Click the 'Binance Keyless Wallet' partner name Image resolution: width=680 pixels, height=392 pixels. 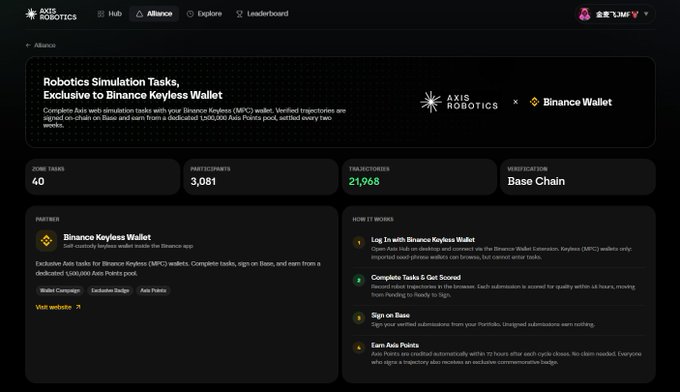(x=107, y=237)
